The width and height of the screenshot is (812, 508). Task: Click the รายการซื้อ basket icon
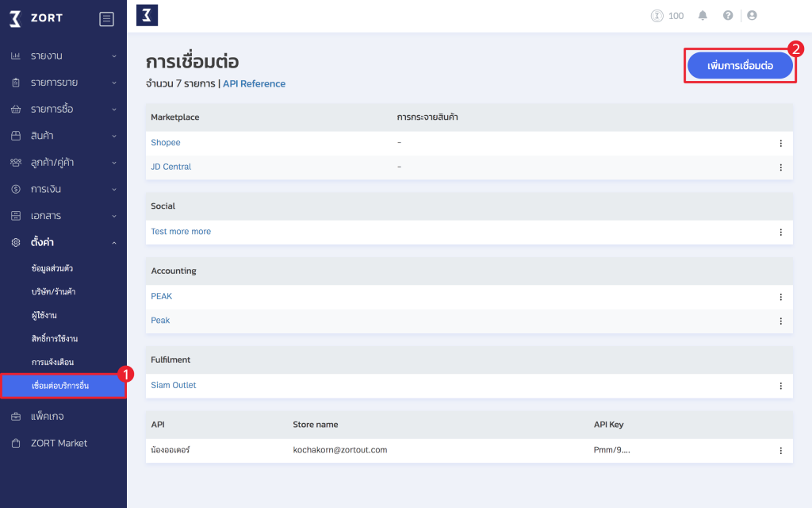click(16, 110)
